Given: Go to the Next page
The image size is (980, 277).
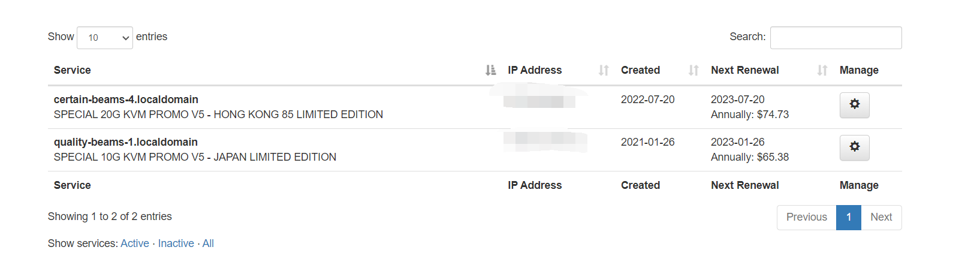Looking at the screenshot, I should 881,217.
